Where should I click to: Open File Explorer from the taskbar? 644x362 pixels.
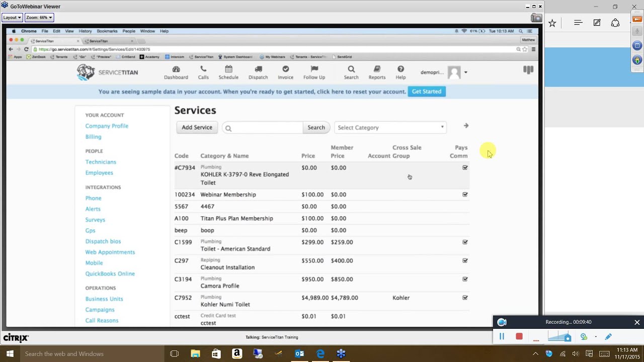(x=195, y=354)
